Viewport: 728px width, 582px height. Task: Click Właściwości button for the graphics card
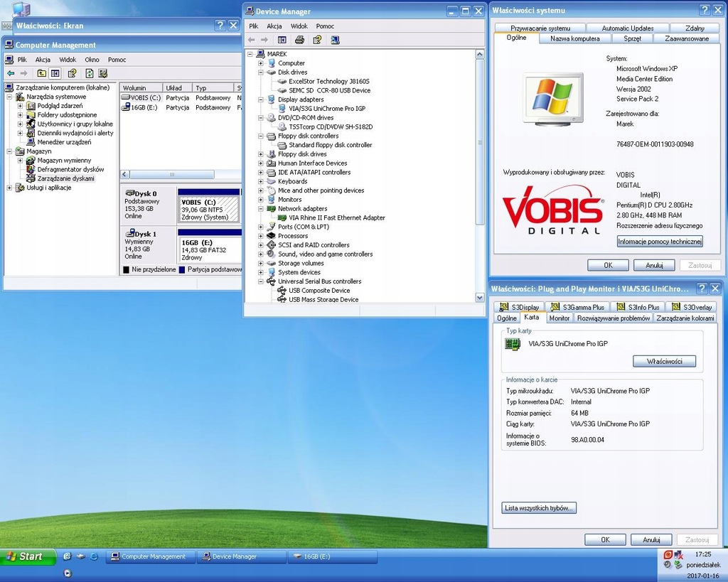click(664, 361)
